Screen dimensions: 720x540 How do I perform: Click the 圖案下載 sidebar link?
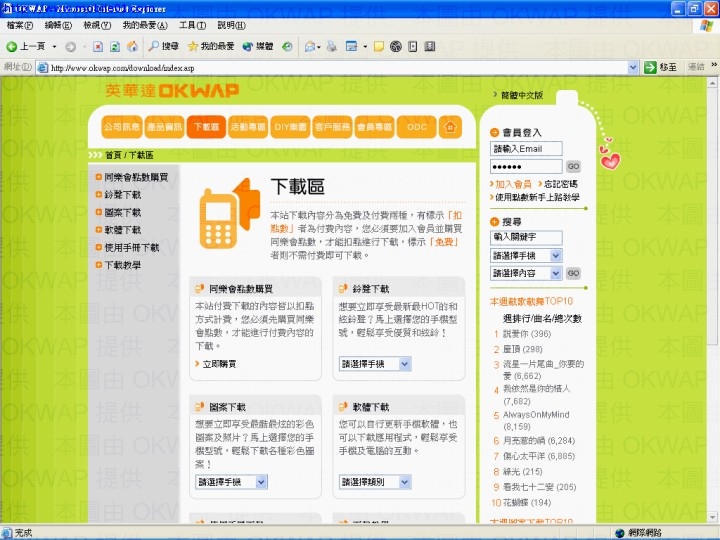point(123,212)
